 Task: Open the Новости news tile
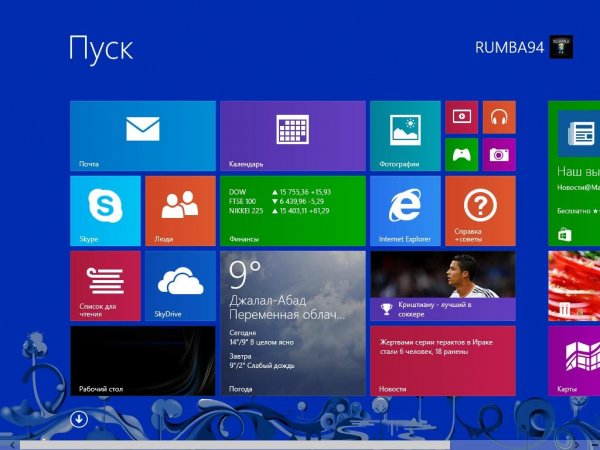pyautogui.click(x=443, y=361)
